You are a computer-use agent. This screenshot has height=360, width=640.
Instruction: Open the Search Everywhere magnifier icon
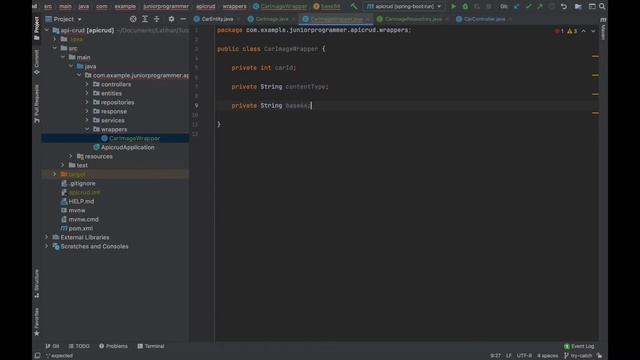[x=602, y=7]
